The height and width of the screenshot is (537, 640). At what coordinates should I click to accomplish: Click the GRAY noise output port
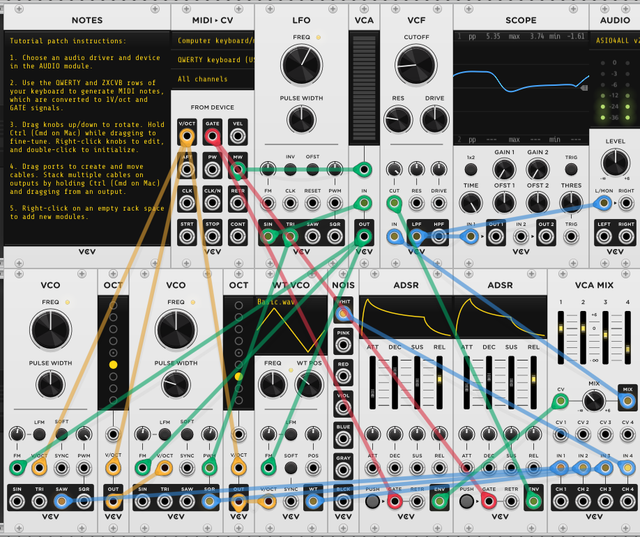pos(343,470)
